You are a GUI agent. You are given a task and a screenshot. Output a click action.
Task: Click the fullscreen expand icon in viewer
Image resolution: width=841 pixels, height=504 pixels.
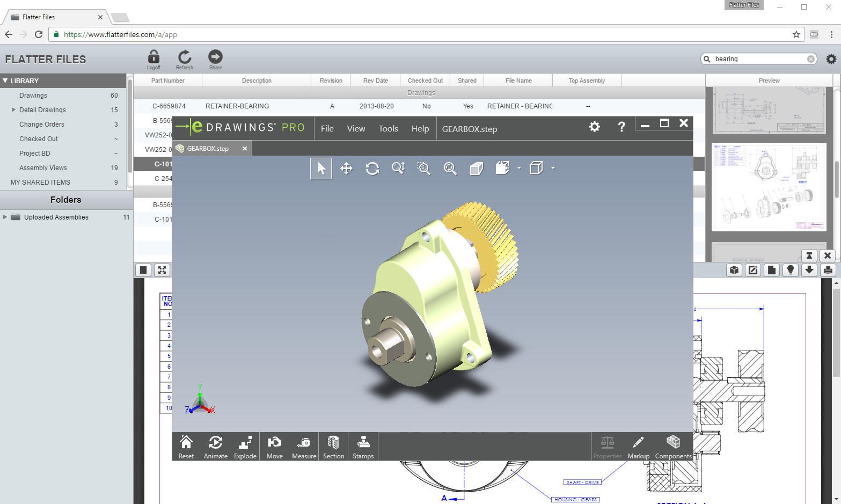(x=162, y=270)
